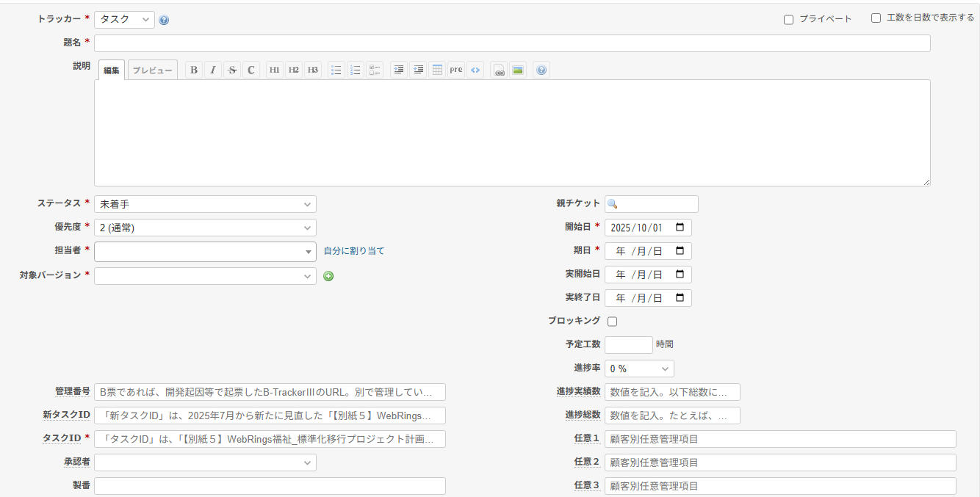Toggle bold formatting in description toolbar
The height and width of the screenshot is (497, 980).
194,70
